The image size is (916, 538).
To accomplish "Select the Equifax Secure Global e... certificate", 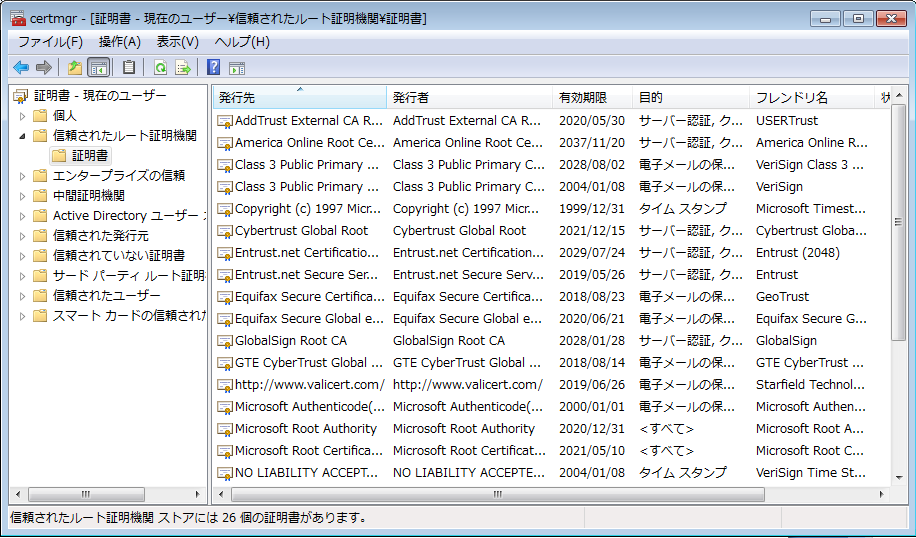I will click(309, 319).
